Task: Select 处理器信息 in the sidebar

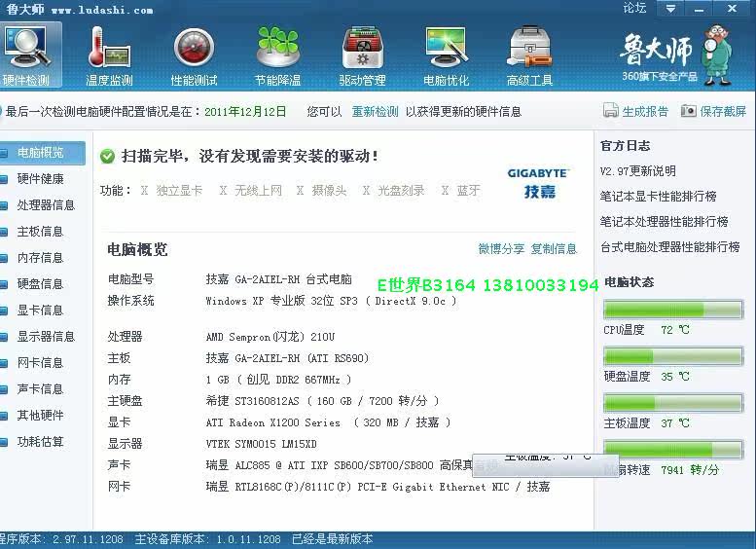Action: [x=46, y=205]
